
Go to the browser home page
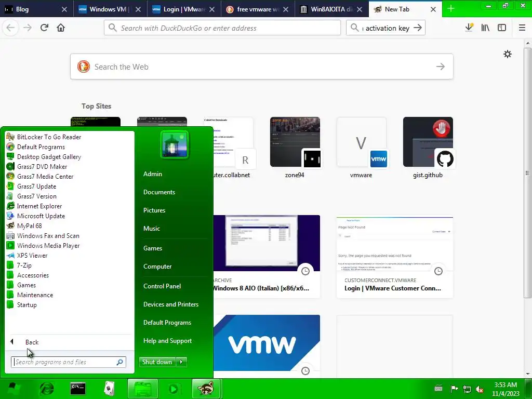click(61, 28)
